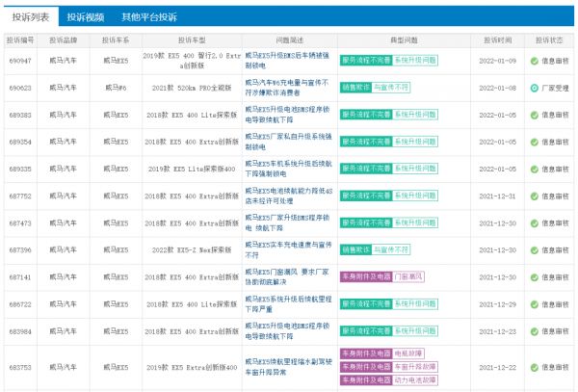578x392 pixels.
Task: Click the 门窗漏风 tag in row 687141
Action: click(408, 276)
